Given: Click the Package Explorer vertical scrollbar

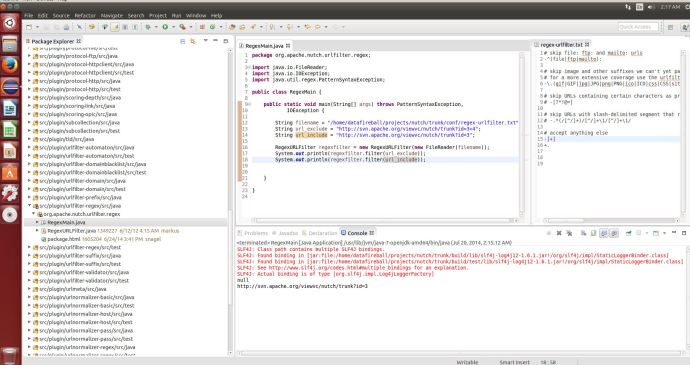Looking at the screenshot, I should (230, 202).
